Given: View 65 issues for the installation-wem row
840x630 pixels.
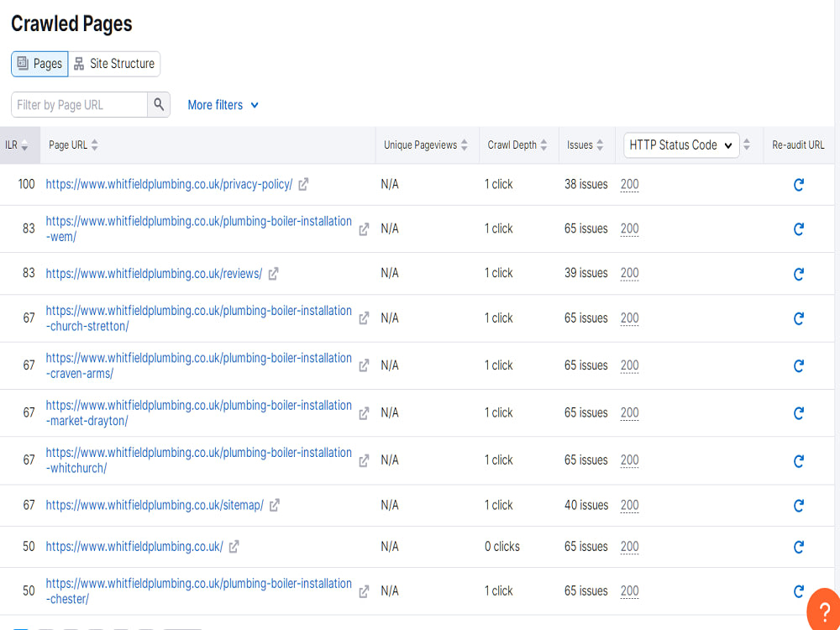Looking at the screenshot, I should 586,228.
